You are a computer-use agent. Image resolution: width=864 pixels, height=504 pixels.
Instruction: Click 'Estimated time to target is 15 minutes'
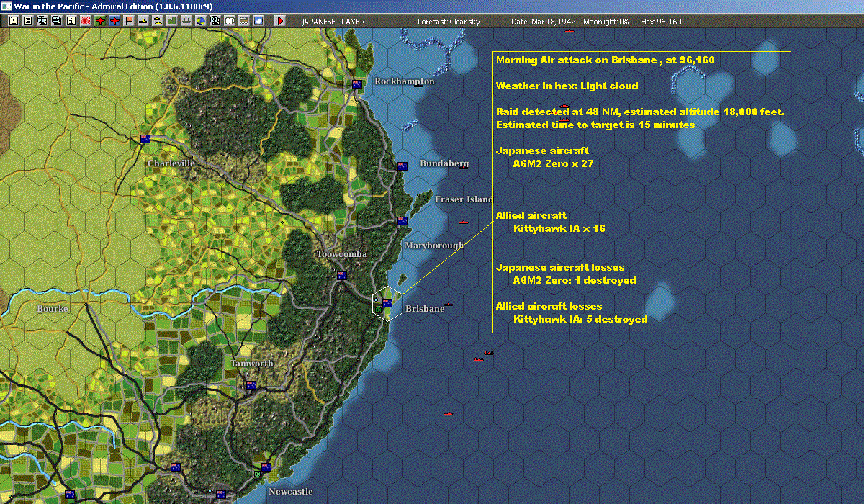pyautogui.click(x=595, y=125)
